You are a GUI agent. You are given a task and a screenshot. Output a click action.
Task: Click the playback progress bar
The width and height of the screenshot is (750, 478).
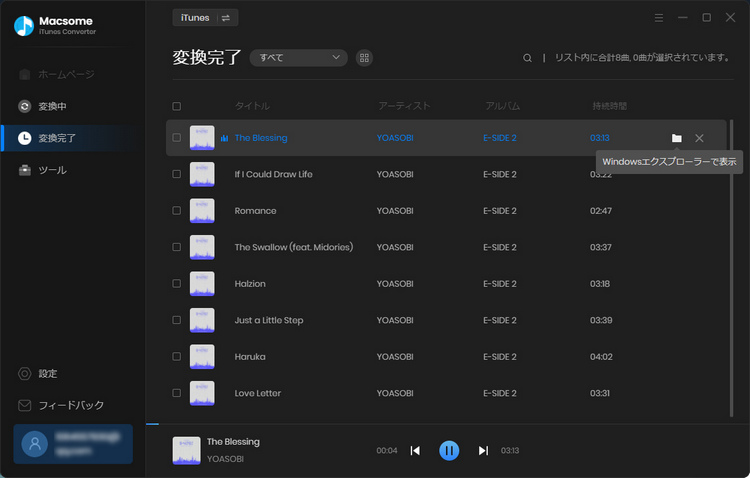click(448, 424)
